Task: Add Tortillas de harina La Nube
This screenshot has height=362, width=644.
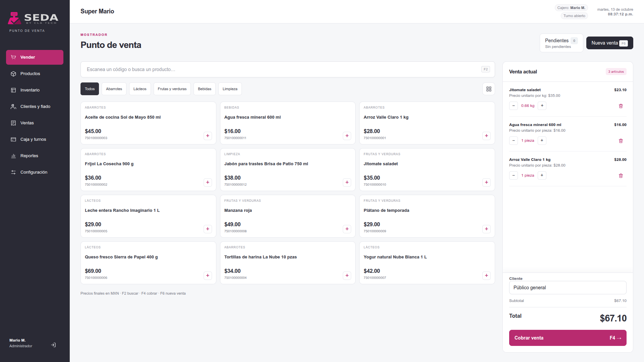Action: coord(347,276)
